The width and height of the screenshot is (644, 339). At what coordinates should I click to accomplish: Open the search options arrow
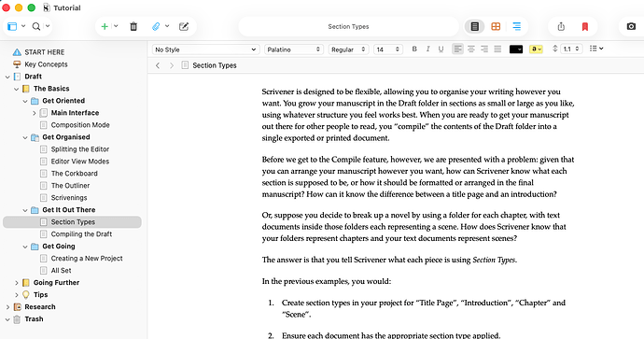48,26
